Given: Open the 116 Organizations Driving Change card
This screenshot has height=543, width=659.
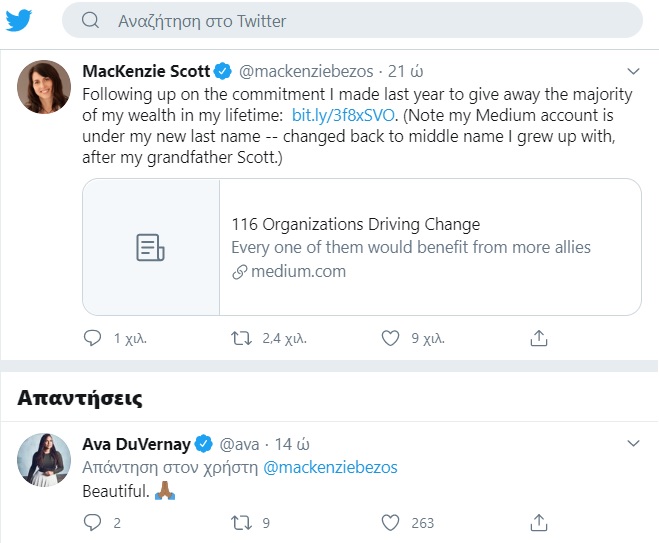Looking at the screenshot, I should [x=361, y=247].
